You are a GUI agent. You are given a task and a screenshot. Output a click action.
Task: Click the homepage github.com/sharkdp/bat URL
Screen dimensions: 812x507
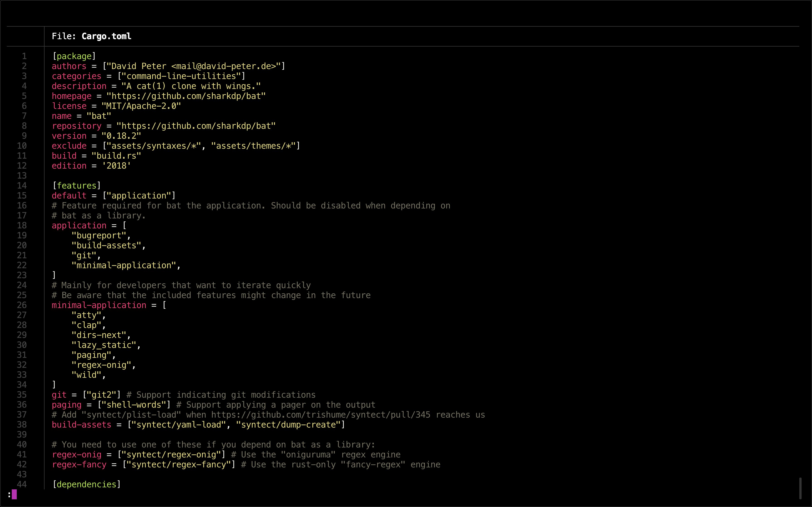click(x=186, y=96)
